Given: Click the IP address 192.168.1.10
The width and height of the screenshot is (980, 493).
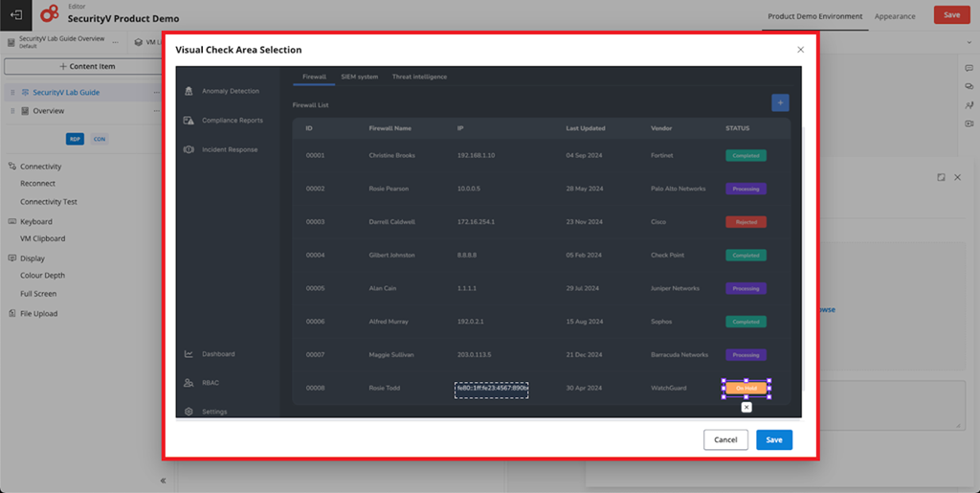Looking at the screenshot, I should [477, 156].
